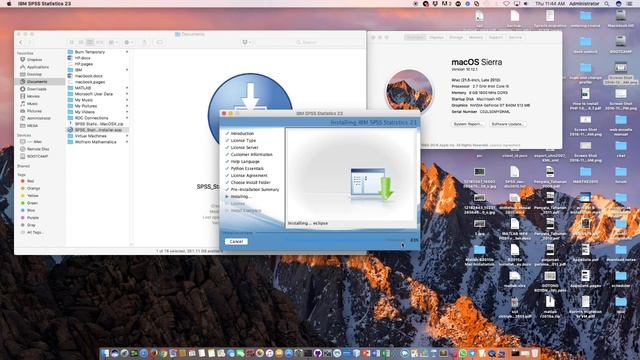This screenshot has width=640, height=360.
Task: Switch to Service tab in About This Mac
Action: coord(515,37)
